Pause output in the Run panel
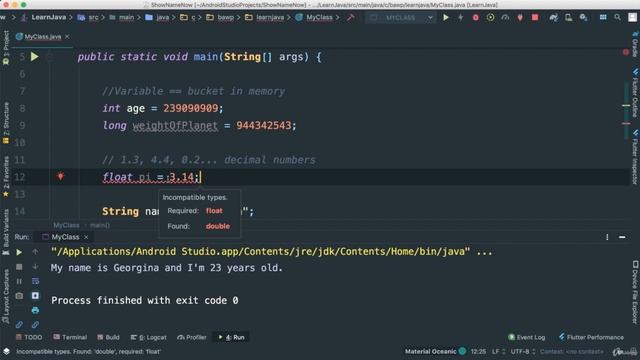Screen dimensions: 640x360 point(19,281)
